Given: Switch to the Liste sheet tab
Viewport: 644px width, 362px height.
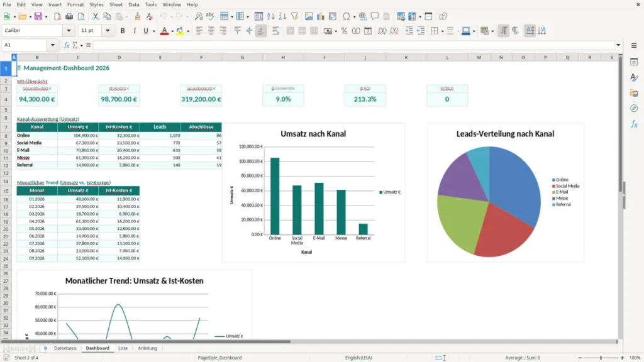Looking at the screenshot, I should [123, 348].
